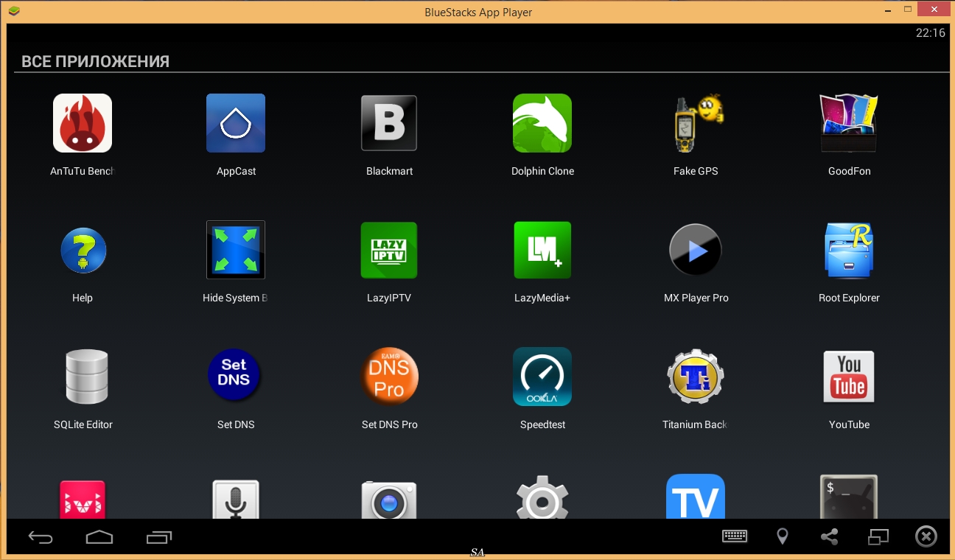Open the pink ivi app icon
This screenshot has height=560, width=955.
click(83, 500)
